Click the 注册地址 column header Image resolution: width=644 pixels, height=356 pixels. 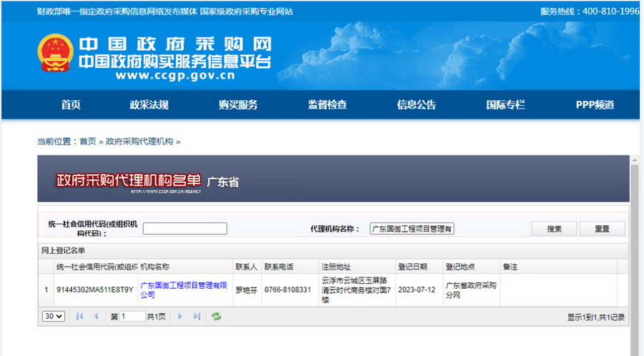pos(357,267)
